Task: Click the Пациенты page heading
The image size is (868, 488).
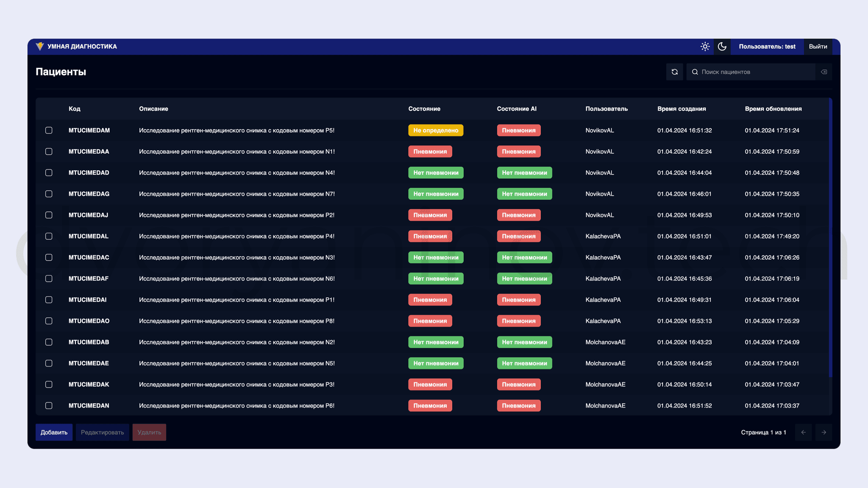Action: pyautogui.click(x=61, y=72)
